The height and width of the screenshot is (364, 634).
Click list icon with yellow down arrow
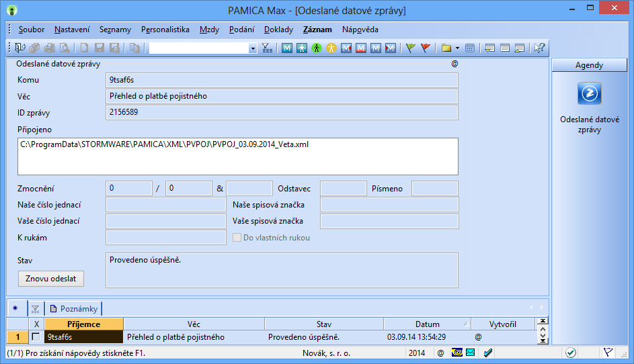(490, 48)
